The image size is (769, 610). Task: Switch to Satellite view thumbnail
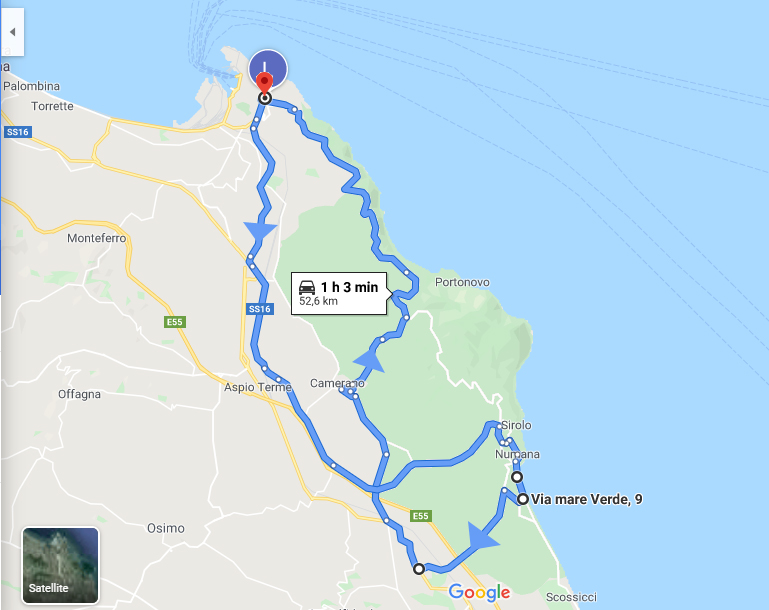click(x=60, y=565)
